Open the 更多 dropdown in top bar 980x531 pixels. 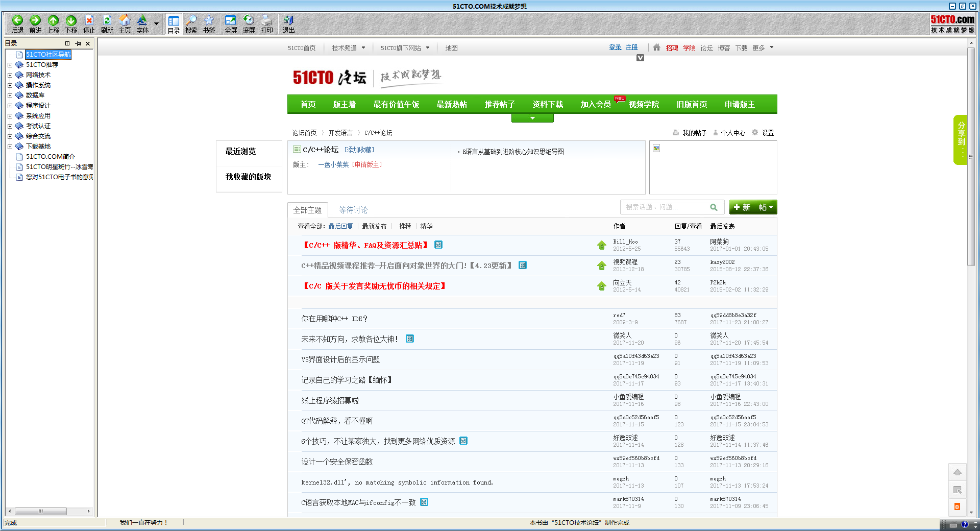click(x=763, y=48)
